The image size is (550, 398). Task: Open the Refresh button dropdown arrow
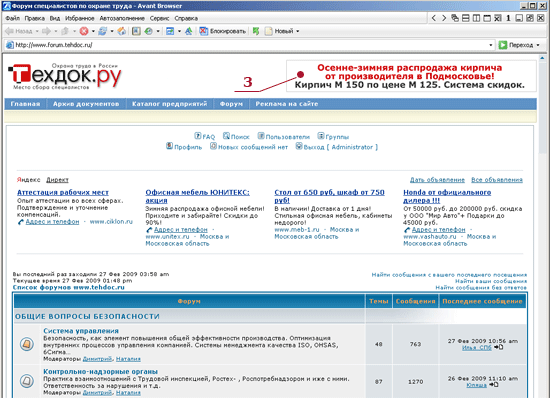(x=112, y=31)
